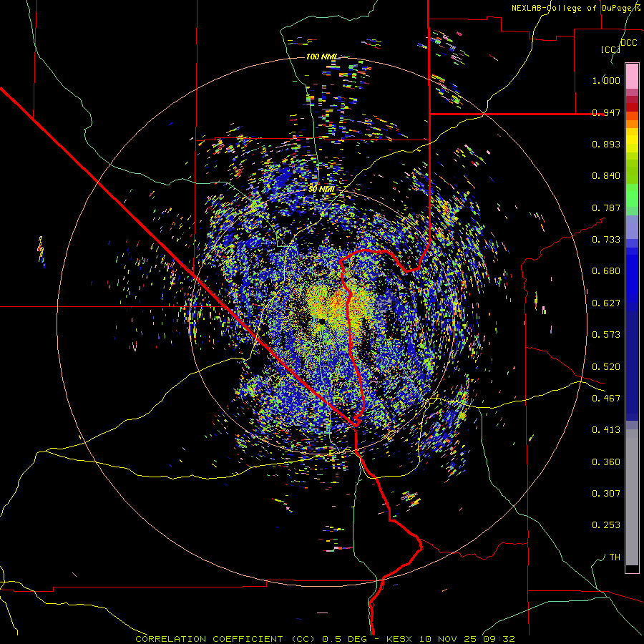The image size is (644, 644).
Task: Select the 0.680 legend value
Action: (606, 271)
